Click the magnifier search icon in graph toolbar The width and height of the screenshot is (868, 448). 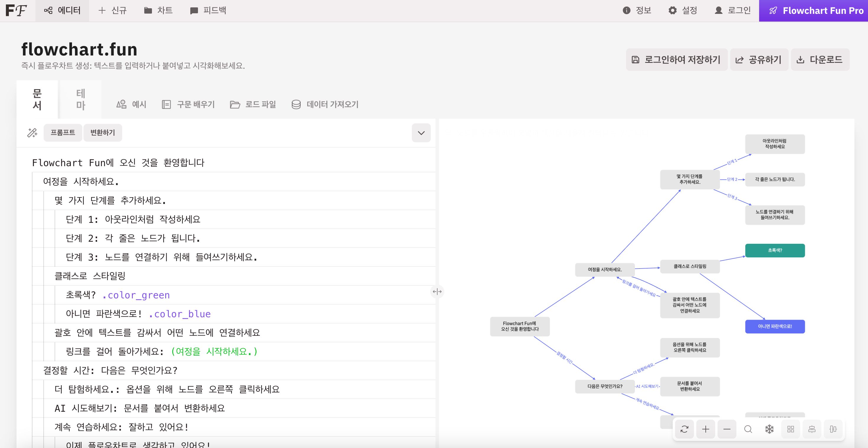coord(748,429)
